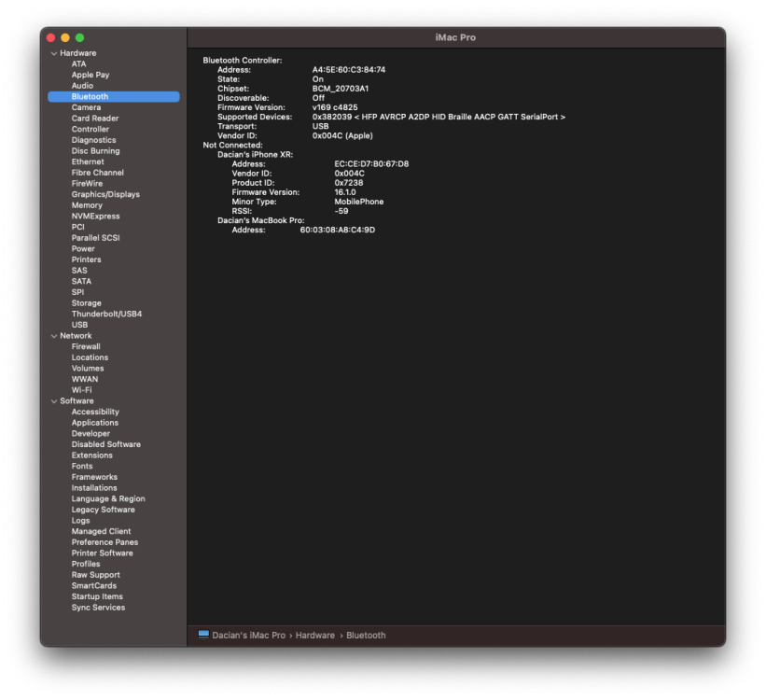
Task: Select Storage in the sidebar
Action: (86, 303)
